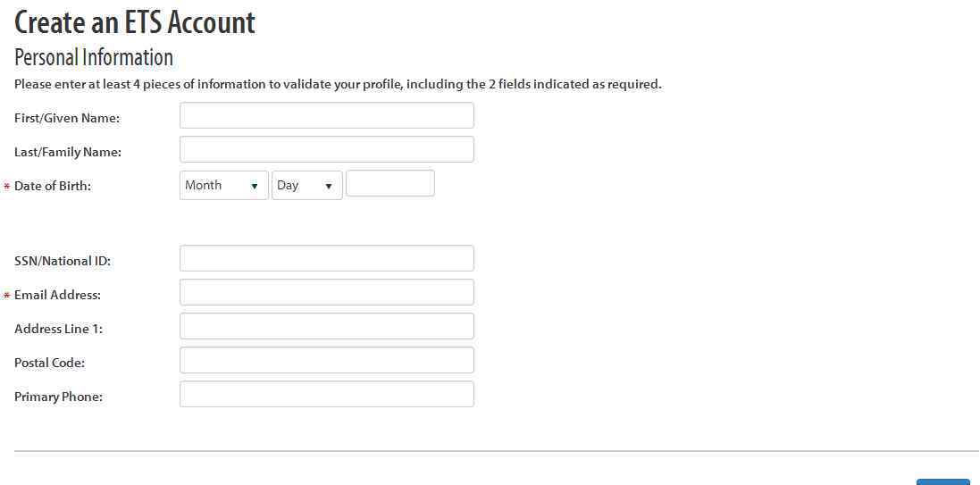Open the Month dropdown for birth date

click(223, 186)
